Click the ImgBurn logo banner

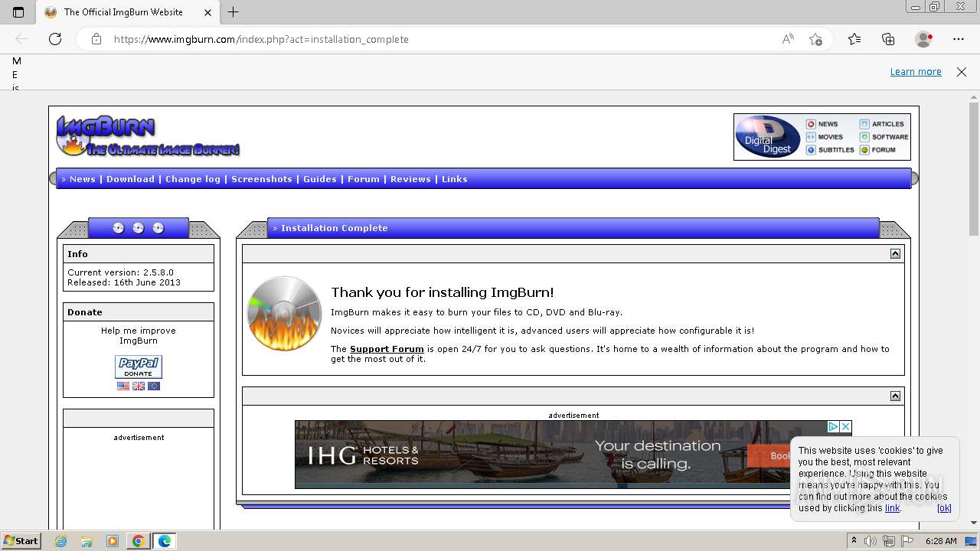pyautogui.click(x=148, y=136)
